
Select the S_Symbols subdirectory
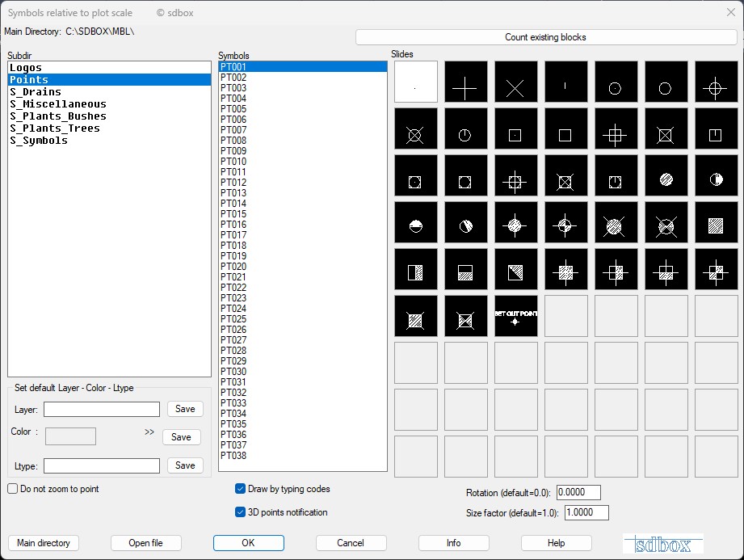tap(109, 141)
